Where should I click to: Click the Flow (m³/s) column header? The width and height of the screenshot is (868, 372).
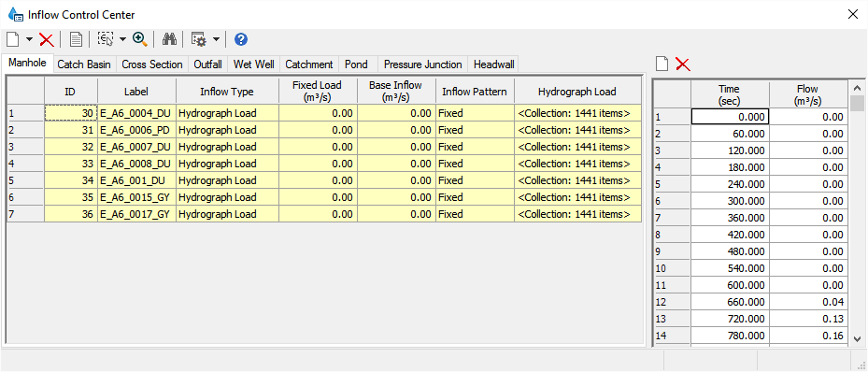pos(808,94)
